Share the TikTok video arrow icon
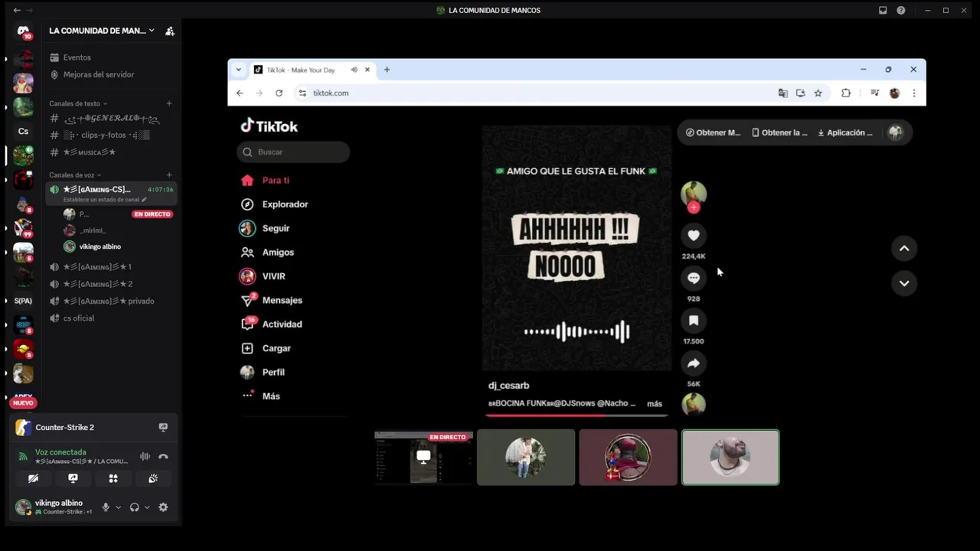980x551 pixels. (x=694, y=364)
